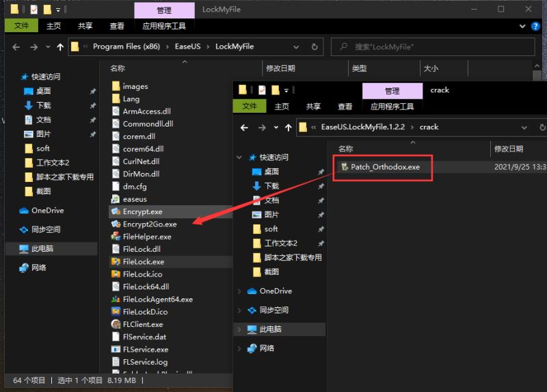The height and width of the screenshot is (392, 547).
Task: Open the Lang folder
Action: coord(131,99)
